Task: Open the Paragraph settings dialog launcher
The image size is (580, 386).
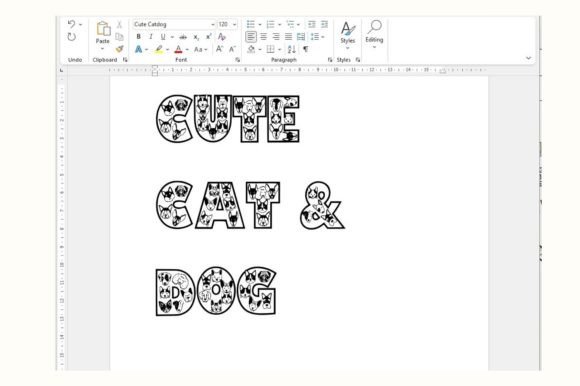Action: pos(330,60)
